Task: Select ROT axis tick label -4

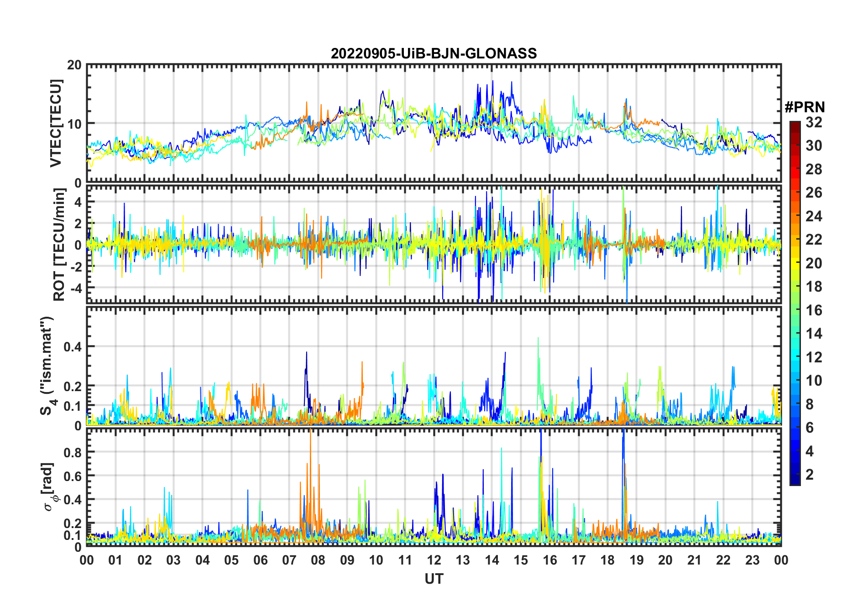Action: 75,288
